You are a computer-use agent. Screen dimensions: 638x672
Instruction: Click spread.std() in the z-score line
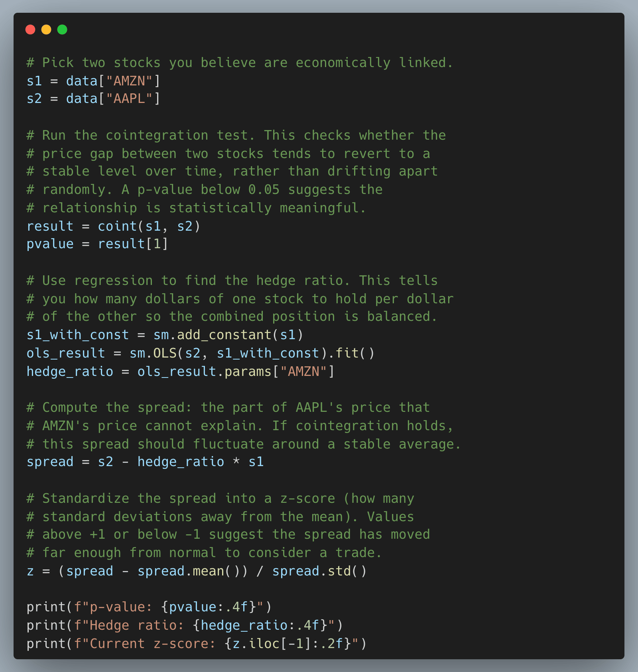tap(319, 571)
